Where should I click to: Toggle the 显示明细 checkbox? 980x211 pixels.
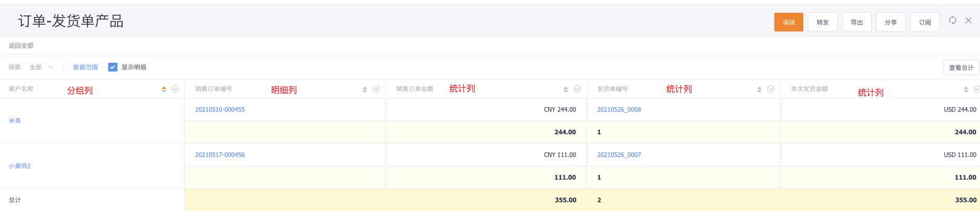113,67
